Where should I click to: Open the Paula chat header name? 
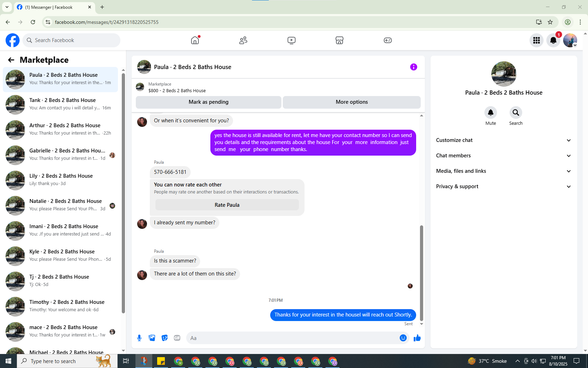tap(192, 67)
